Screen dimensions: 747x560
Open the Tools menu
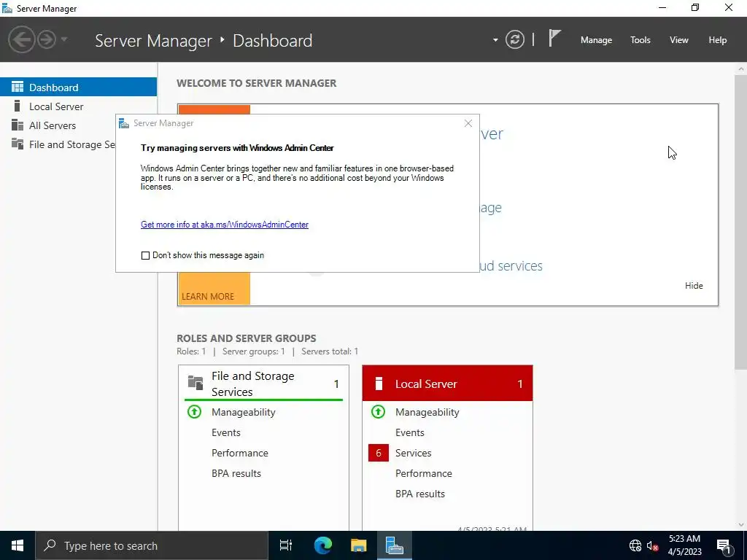tap(640, 40)
